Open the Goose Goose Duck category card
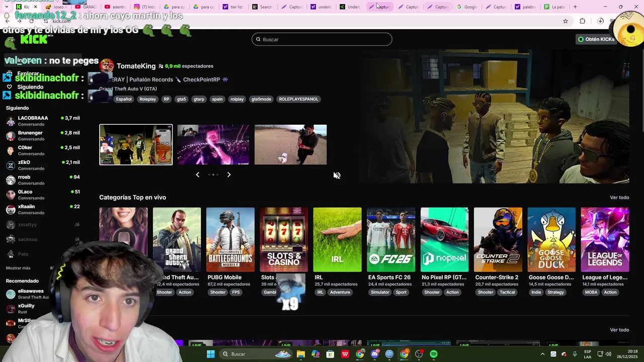The height and width of the screenshot is (362, 644). pyautogui.click(x=551, y=240)
